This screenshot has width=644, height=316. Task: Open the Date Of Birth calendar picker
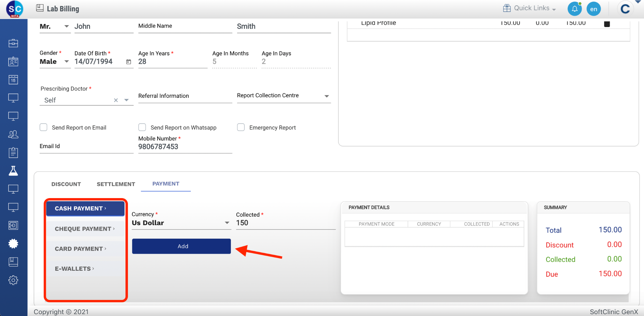(129, 62)
